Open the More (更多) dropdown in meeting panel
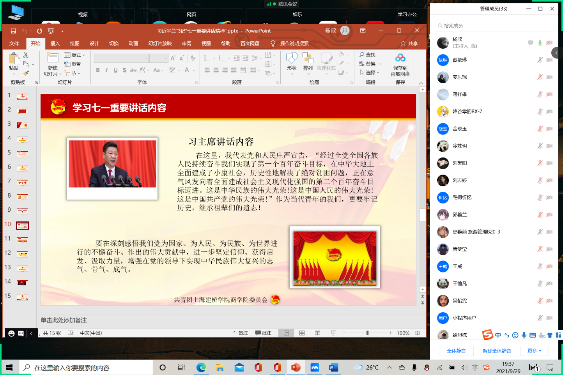563x375 pixels. pyautogui.click(x=534, y=351)
